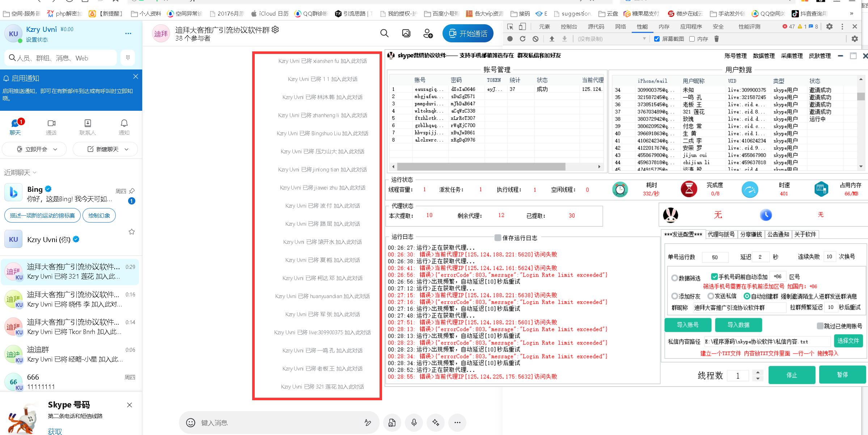Enable the 保存运行日志 checkbox
The height and width of the screenshot is (435, 868).
(498, 238)
